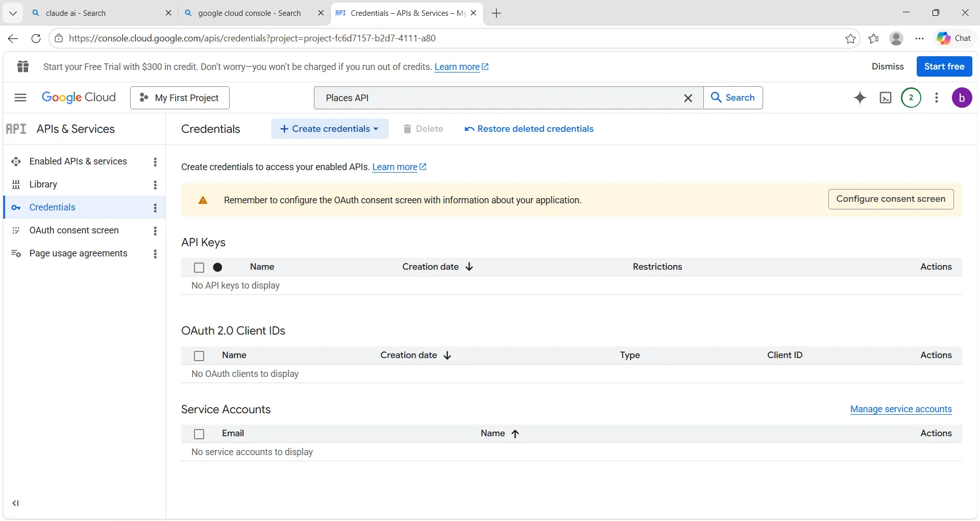Viewport: 980px width, 521px height.
Task: Expand the Create credentials dropdown
Action: pos(330,129)
